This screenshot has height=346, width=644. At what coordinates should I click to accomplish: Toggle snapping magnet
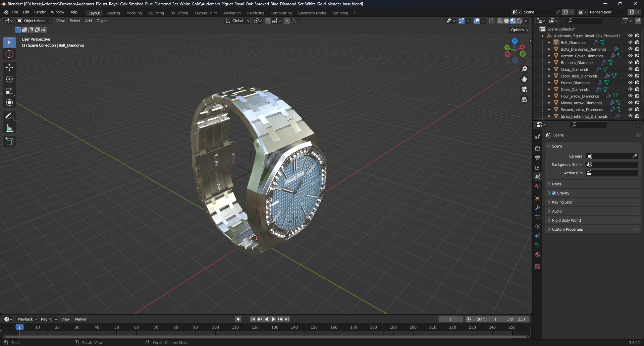point(268,21)
